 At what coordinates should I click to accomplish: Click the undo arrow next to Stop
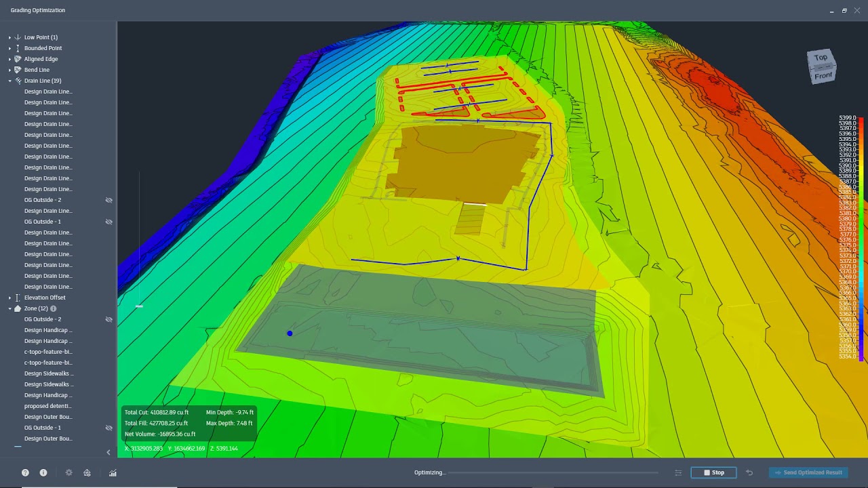point(749,472)
